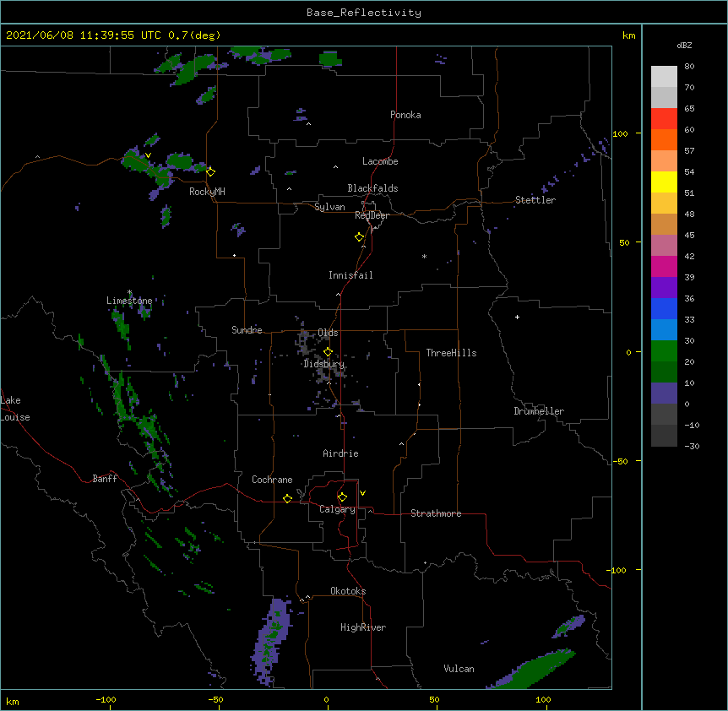
Task: Click the -50 tick label on right axis
Action: pyautogui.click(x=620, y=461)
